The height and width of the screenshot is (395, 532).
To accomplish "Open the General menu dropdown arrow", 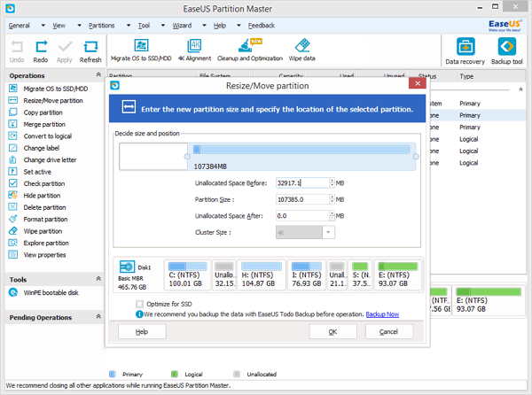I will pos(43,26).
